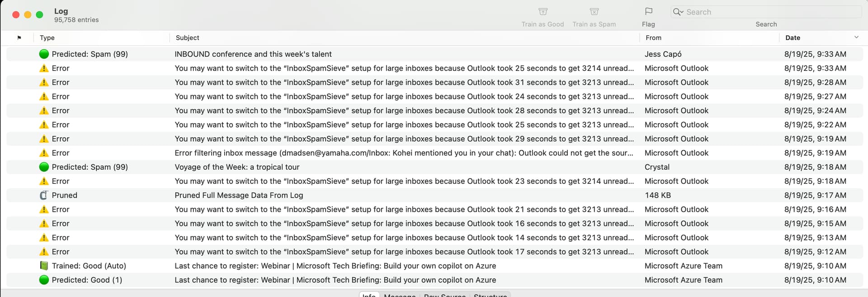Click the paperclip icon on the Pruned row
868x297 pixels.
[44, 195]
